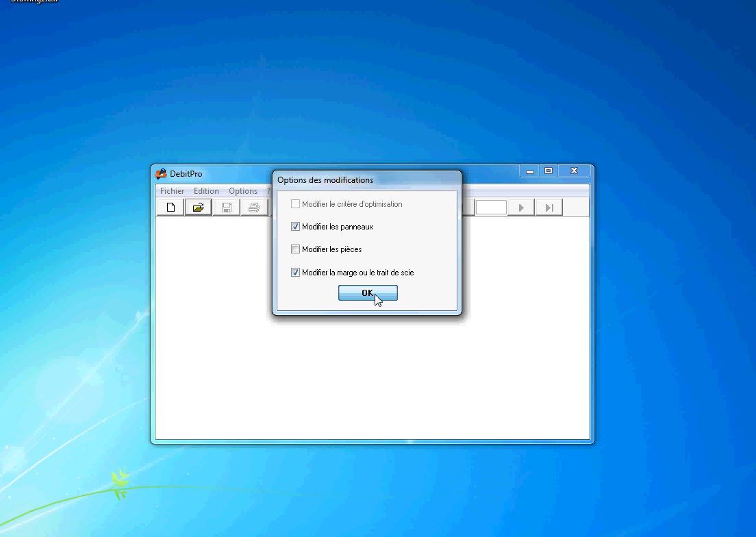Viewport: 756px width, 537px height.
Task: Click the DebitPro application icon in title bar
Action: [x=161, y=173]
